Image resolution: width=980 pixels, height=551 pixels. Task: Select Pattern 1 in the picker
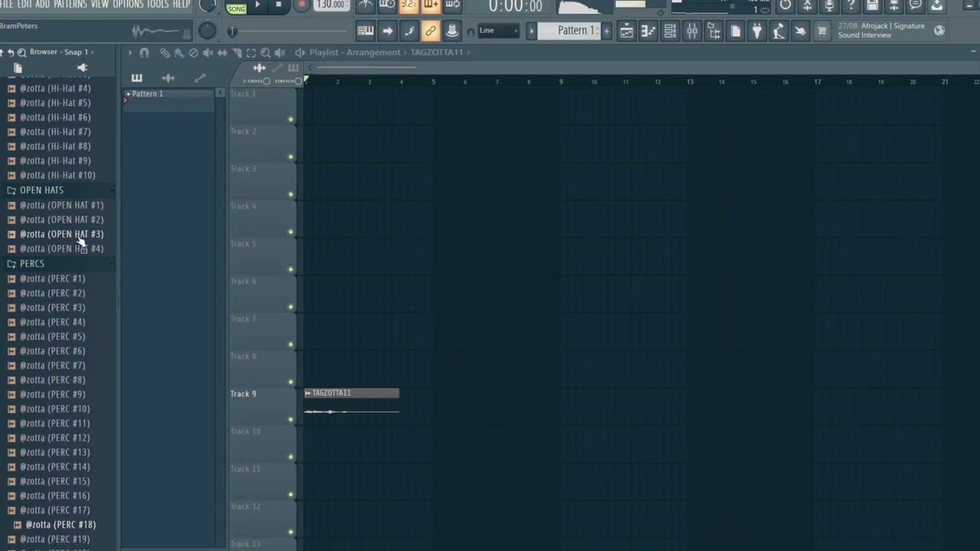[169, 93]
